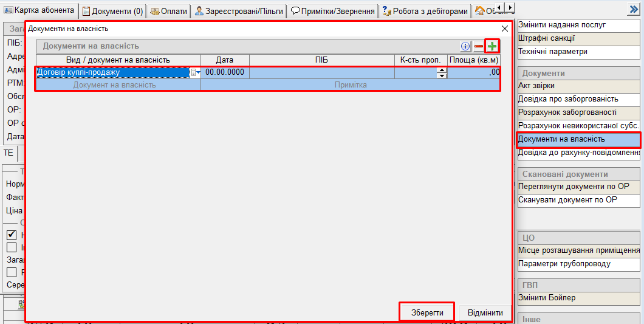Select Акт звірки in the documents list

[x=536, y=86]
